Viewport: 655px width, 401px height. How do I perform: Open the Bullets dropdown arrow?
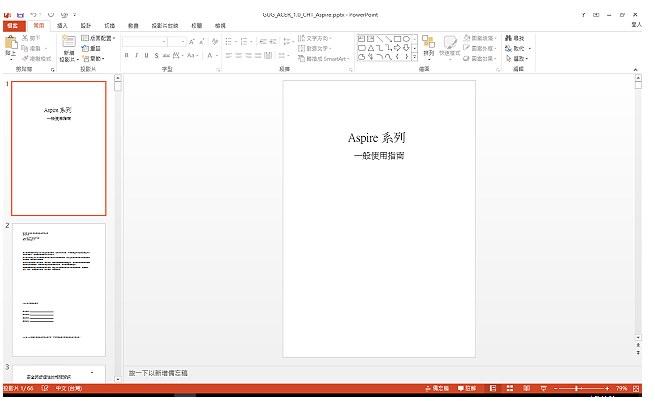[x=236, y=41]
